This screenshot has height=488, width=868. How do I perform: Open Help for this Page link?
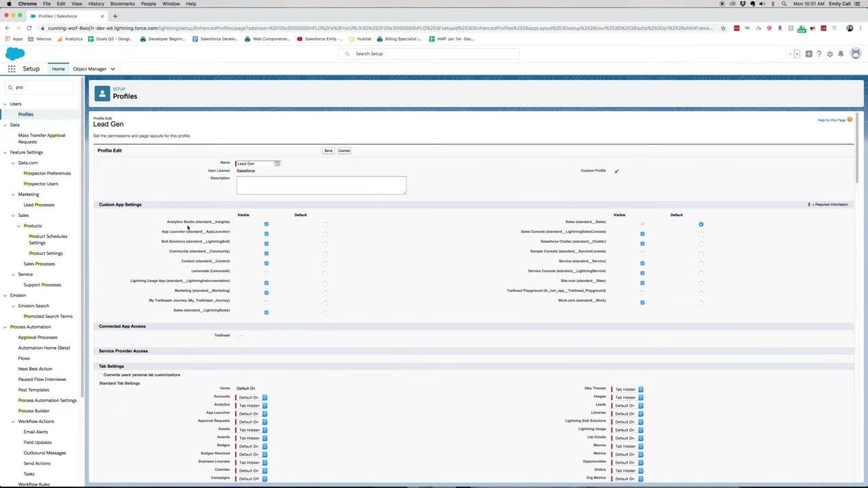(x=831, y=120)
